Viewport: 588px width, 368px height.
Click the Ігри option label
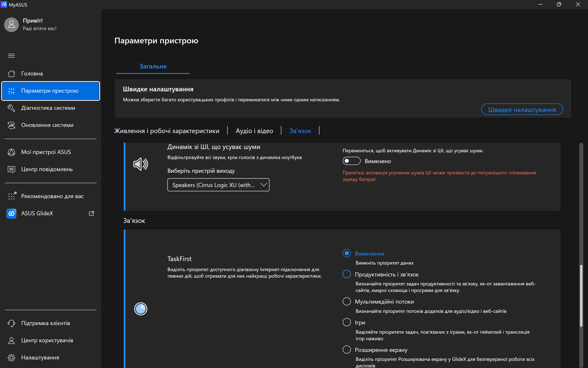click(360, 322)
